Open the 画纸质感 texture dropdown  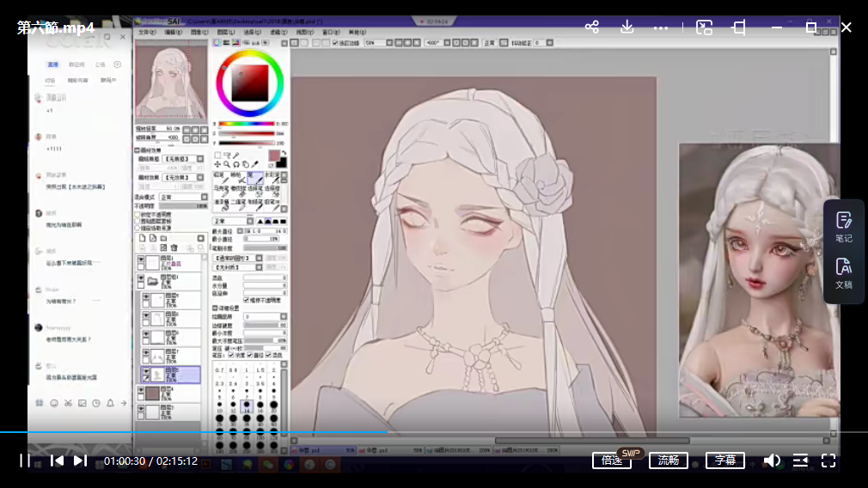point(183,159)
